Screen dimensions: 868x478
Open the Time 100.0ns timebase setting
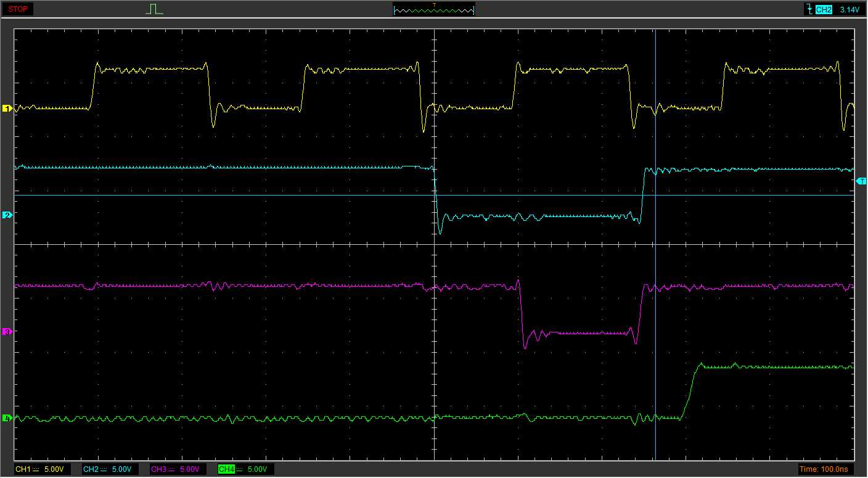click(x=824, y=469)
